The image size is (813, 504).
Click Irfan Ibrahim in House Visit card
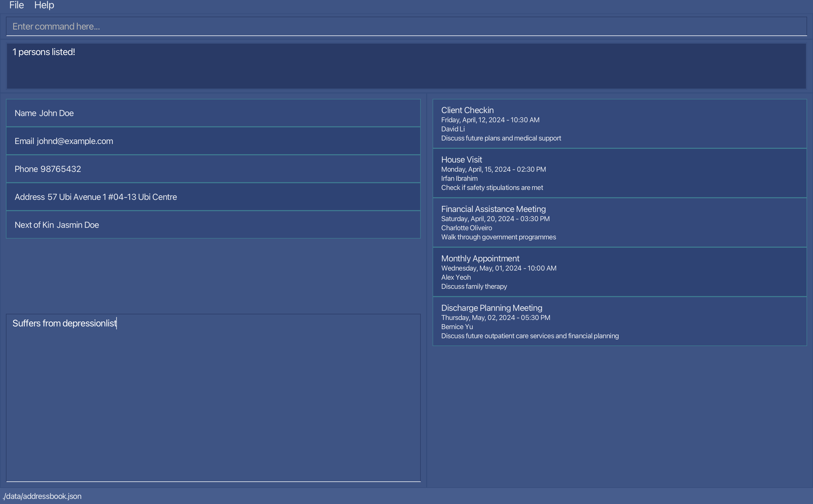(459, 178)
